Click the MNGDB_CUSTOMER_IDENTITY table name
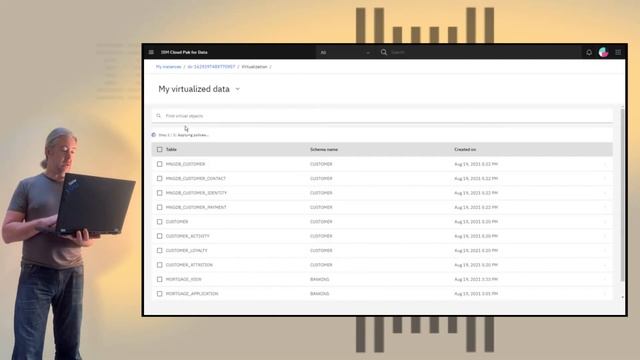 coord(196,193)
